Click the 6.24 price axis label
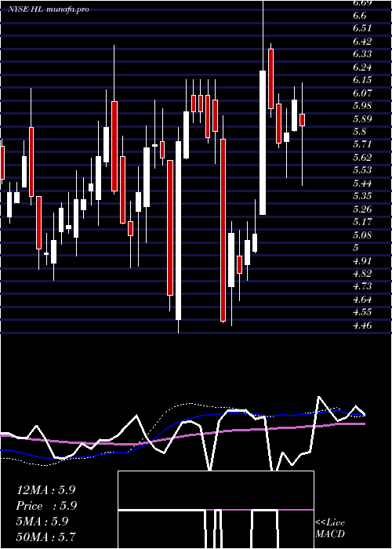 [362, 67]
